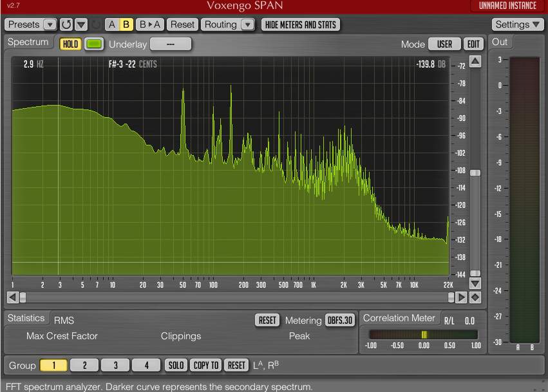
Task: Click the vertical zoom down arrow
Action: coord(475,283)
